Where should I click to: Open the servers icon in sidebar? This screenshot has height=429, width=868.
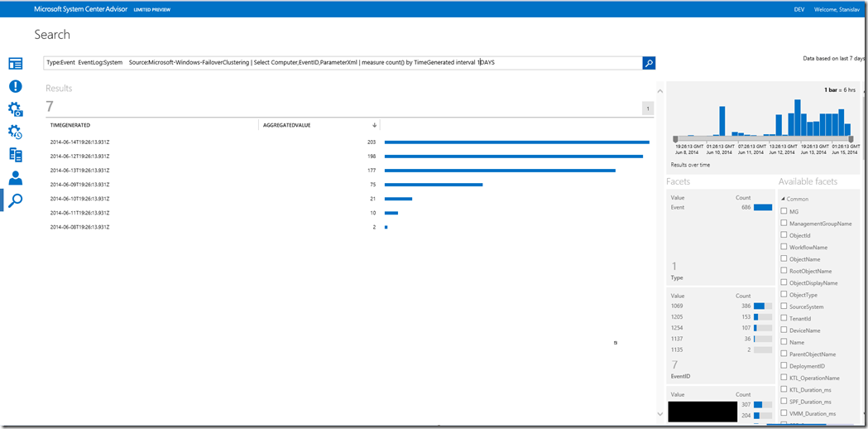15,155
